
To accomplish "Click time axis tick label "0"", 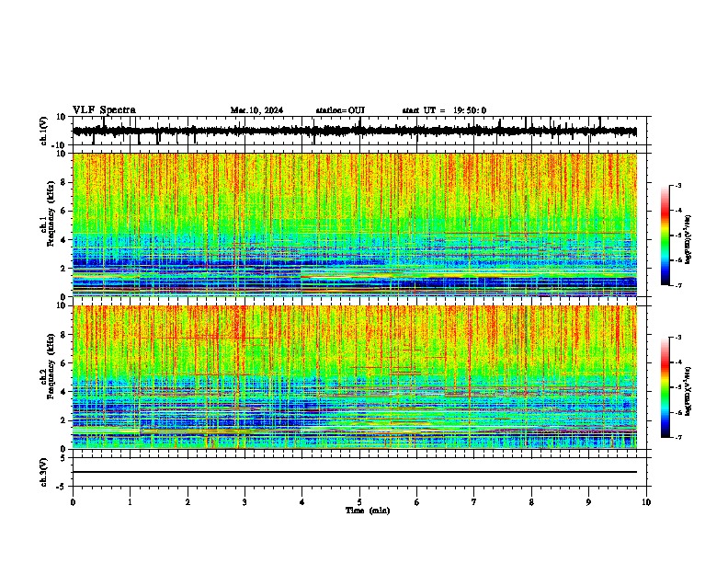I will click(x=73, y=502).
